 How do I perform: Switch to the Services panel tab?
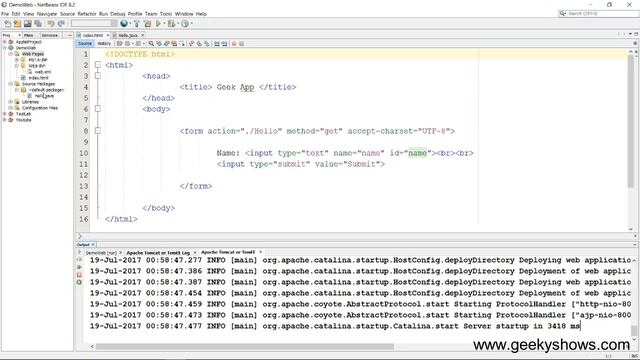pos(50,36)
